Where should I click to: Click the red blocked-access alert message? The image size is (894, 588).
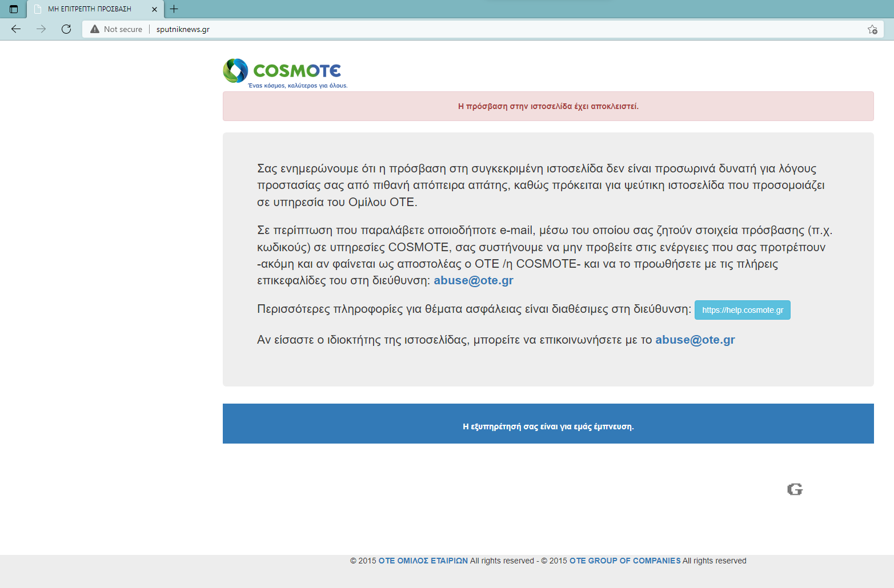548,106
